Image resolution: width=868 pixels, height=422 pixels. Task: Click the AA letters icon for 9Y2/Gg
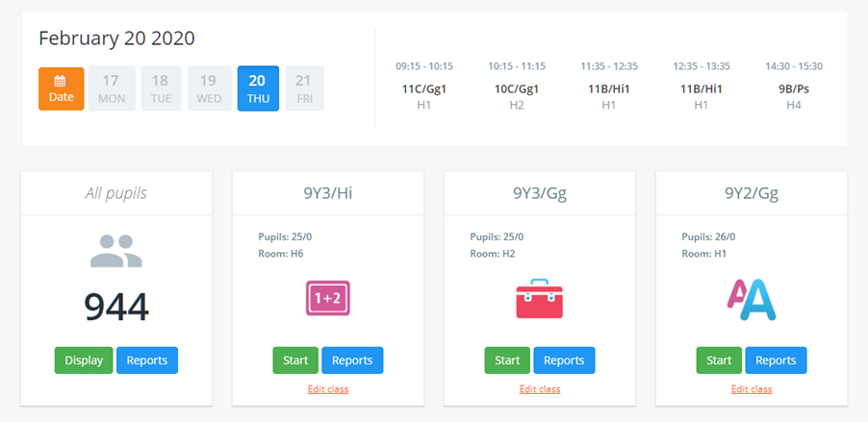[752, 299]
